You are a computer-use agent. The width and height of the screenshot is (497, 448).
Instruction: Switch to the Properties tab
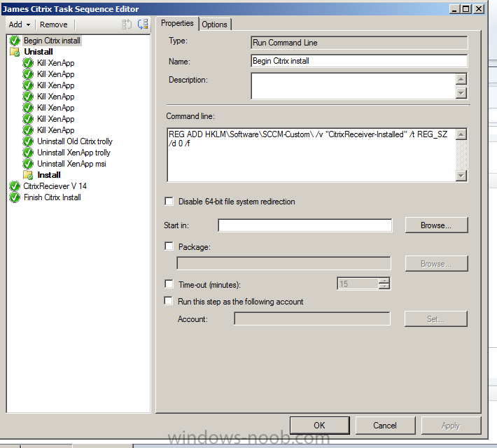pos(177,23)
